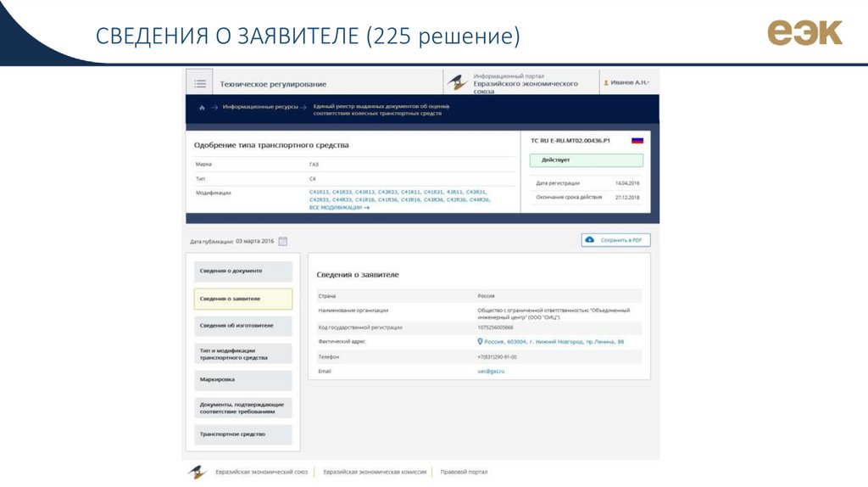Open Транспортное средство section

coord(242,434)
